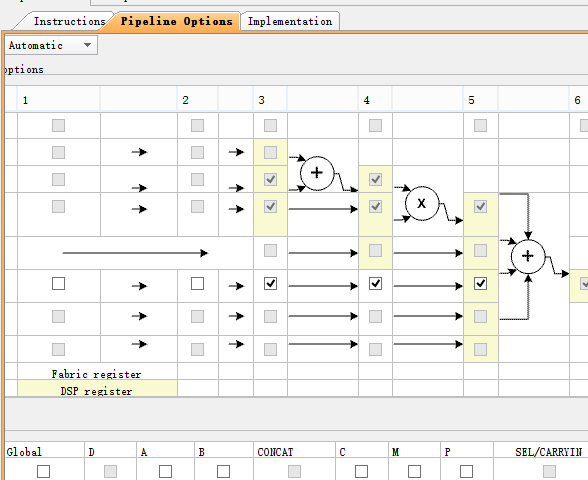Uncheck the black-ticked checkbox in stage 4 column

click(x=375, y=284)
